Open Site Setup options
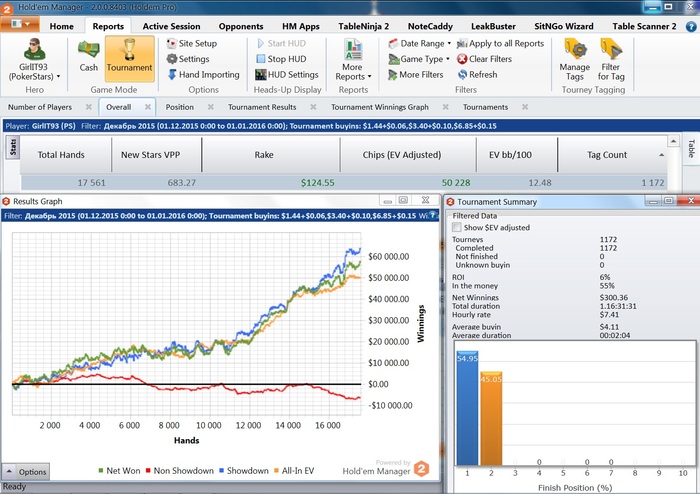700x494 pixels. point(192,43)
